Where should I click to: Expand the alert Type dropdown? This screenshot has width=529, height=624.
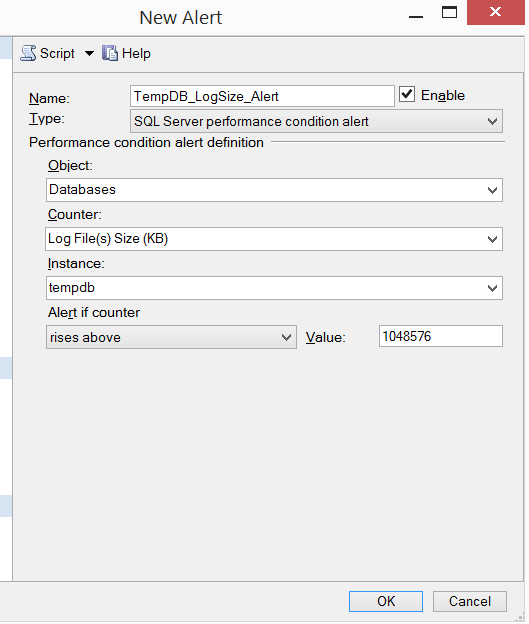(x=316, y=121)
